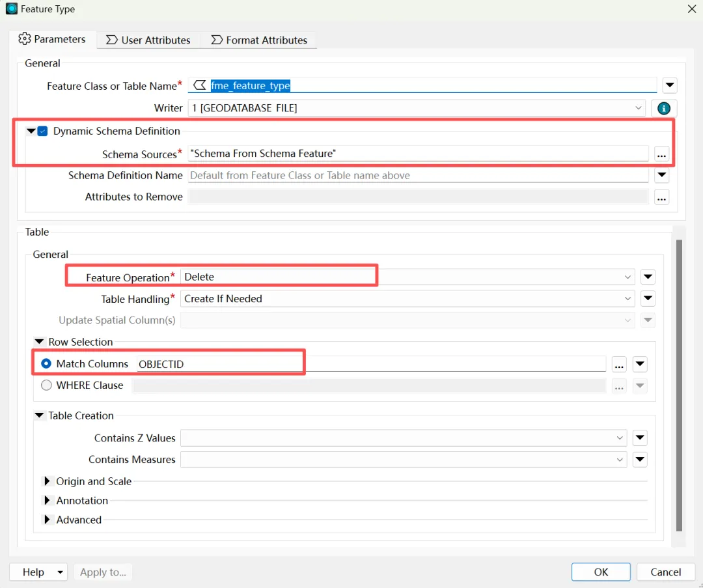Image resolution: width=703 pixels, height=588 pixels.
Task: Click the Table section vertical scrollbar
Action: coord(679,385)
